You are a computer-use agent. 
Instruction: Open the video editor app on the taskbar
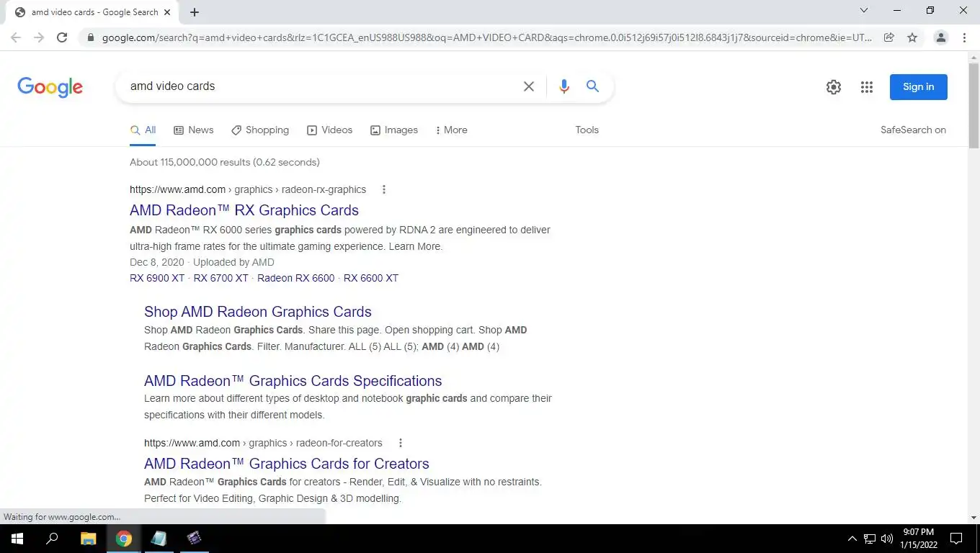[194, 539]
